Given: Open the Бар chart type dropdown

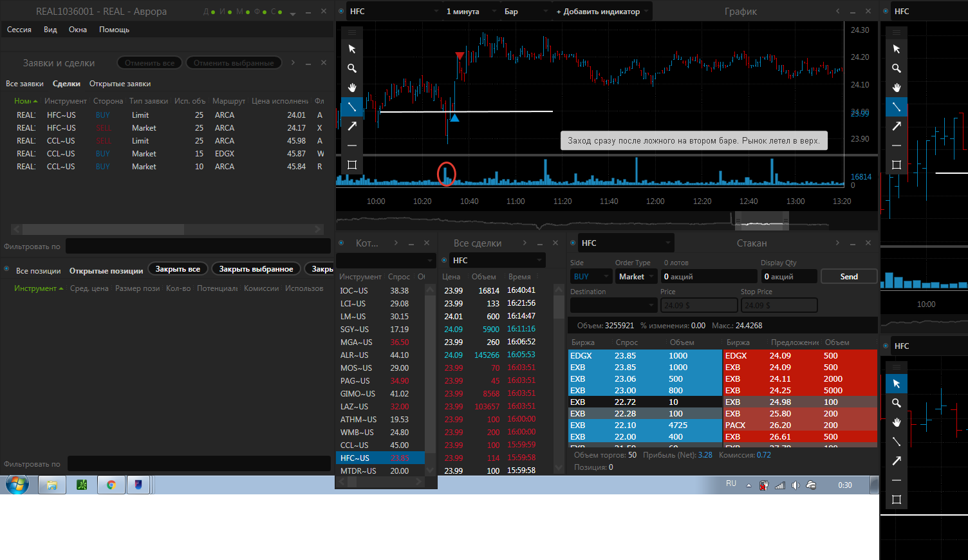Looking at the screenshot, I should pyautogui.click(x=526, y=12).
